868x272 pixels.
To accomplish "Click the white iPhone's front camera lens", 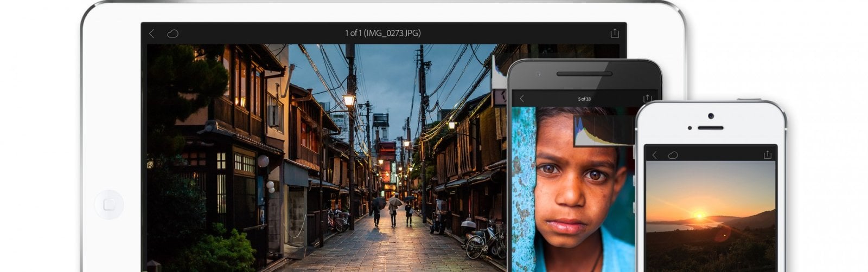I will point(710,116).
